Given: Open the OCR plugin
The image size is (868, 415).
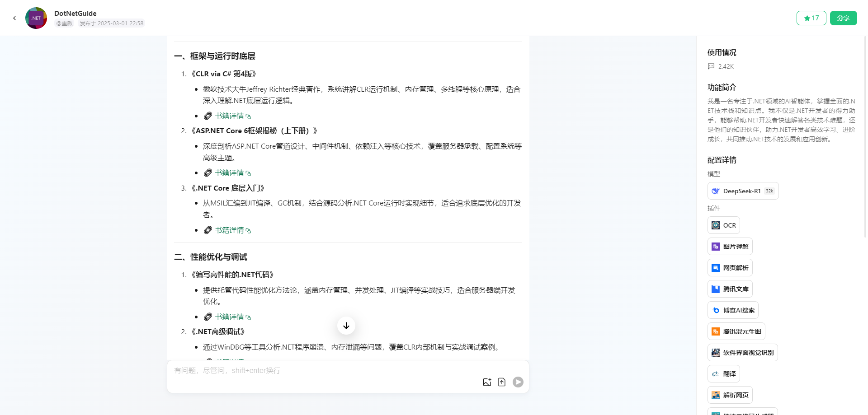Looking at the screenshot, I should tap(723, 225).
